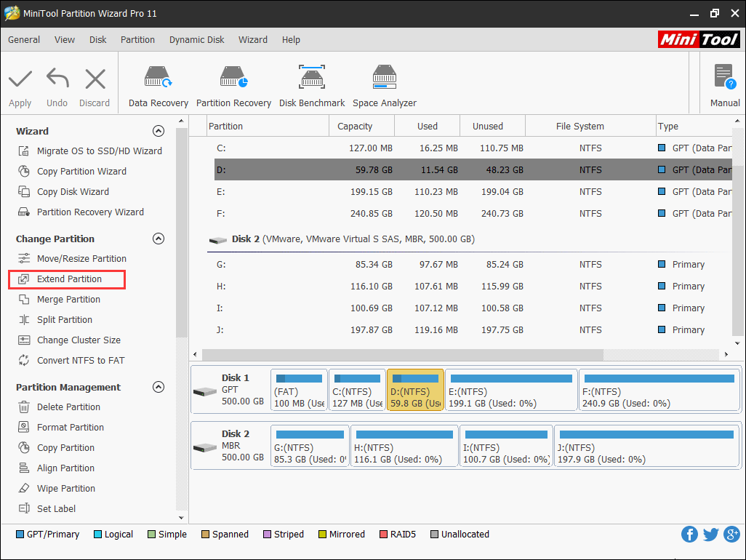
Task: Click the Discard X icon
Action: 95,79
